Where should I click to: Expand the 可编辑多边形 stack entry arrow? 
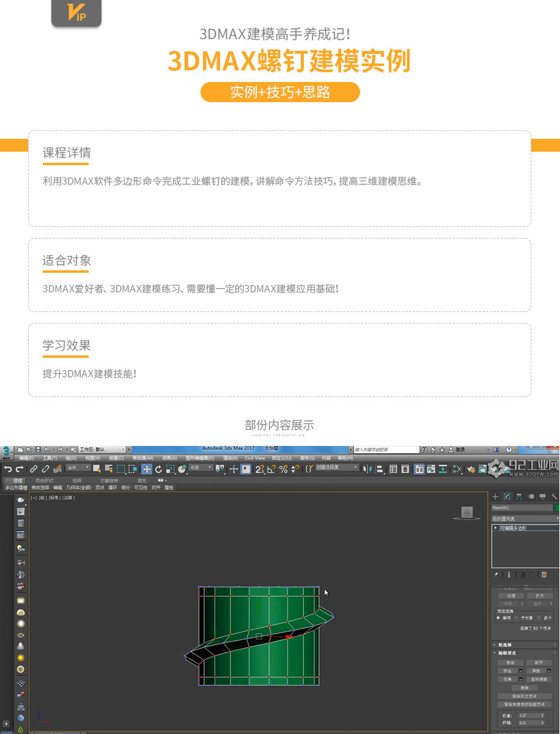point(495,528)
